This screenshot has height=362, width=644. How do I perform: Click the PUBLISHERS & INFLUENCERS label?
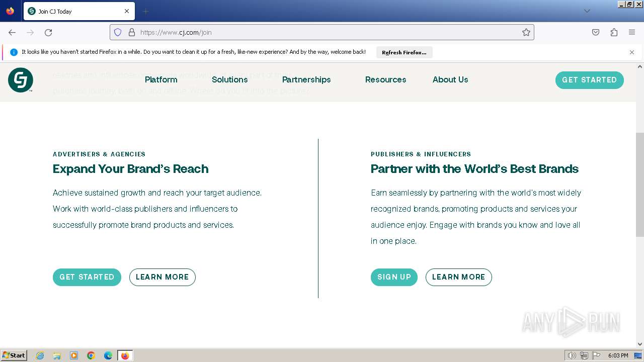(x=421, y=154)
